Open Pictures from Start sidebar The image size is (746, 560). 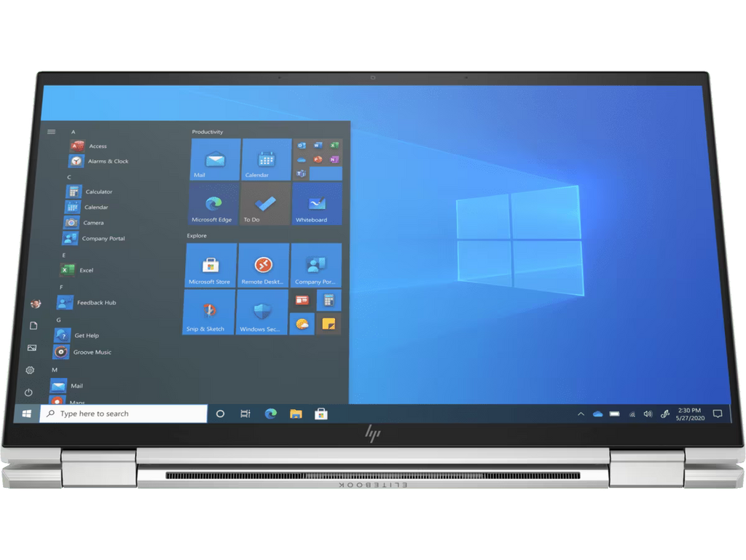pos(32,347)
